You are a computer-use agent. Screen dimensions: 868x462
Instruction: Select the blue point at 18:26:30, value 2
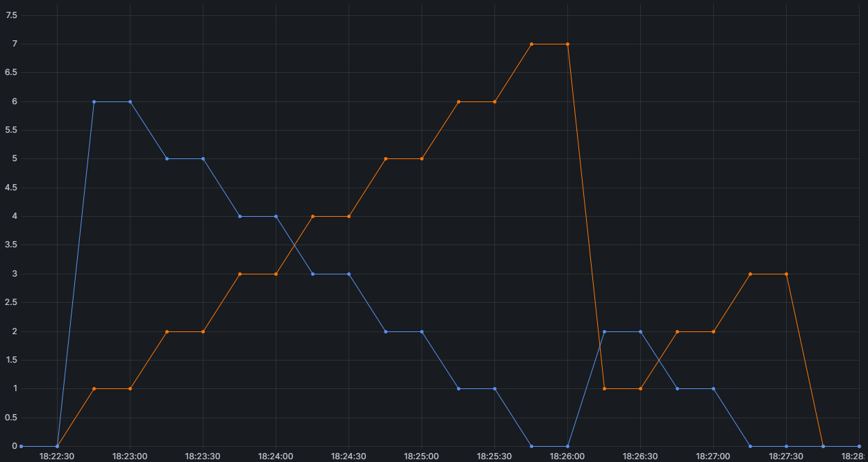tap(640, 331)
